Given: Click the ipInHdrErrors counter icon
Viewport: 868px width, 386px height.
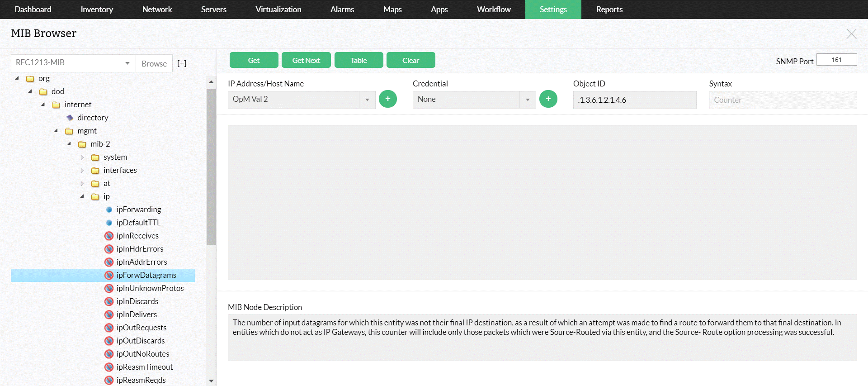Looking at the screenshot, I should [109, 249].
